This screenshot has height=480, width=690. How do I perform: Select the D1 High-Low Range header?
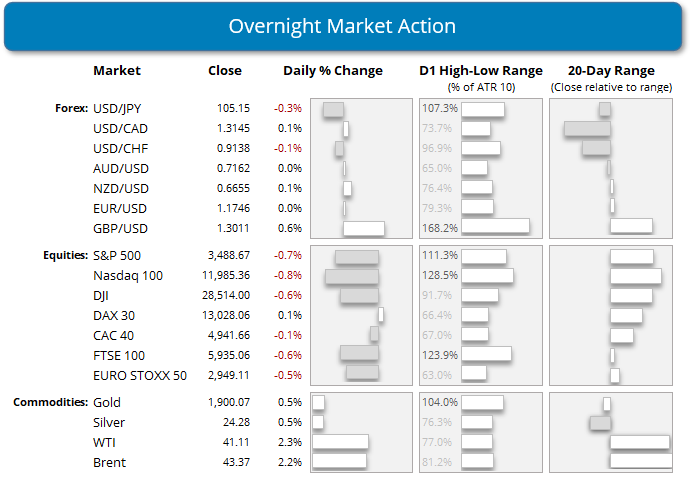[x=480, y=71]
